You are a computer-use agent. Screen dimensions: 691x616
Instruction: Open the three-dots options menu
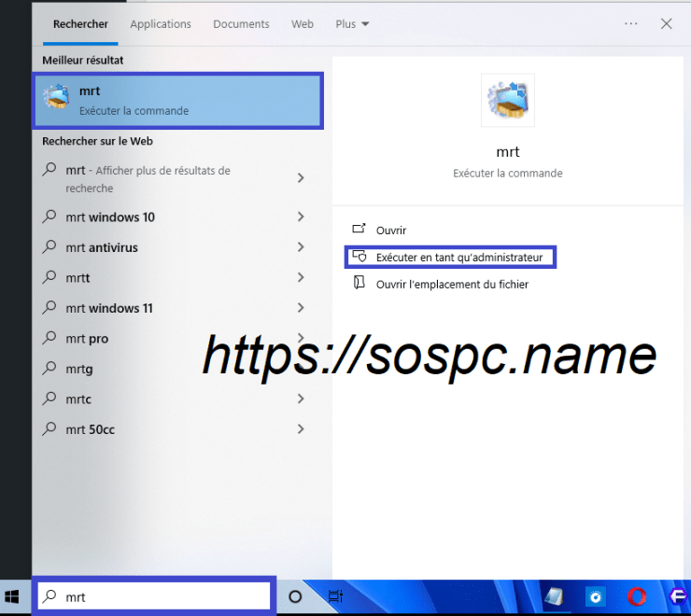(x=631, y=23)
